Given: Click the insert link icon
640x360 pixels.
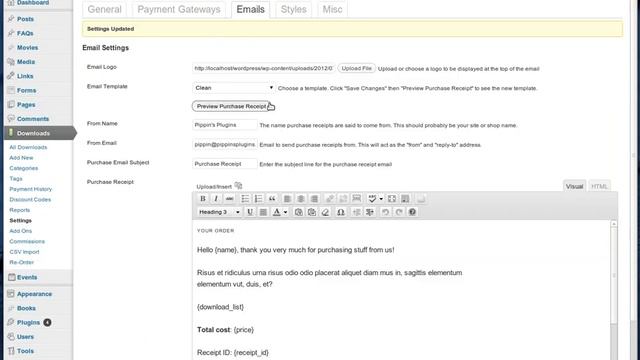Looking at the screenshot, I should (330, 199).
